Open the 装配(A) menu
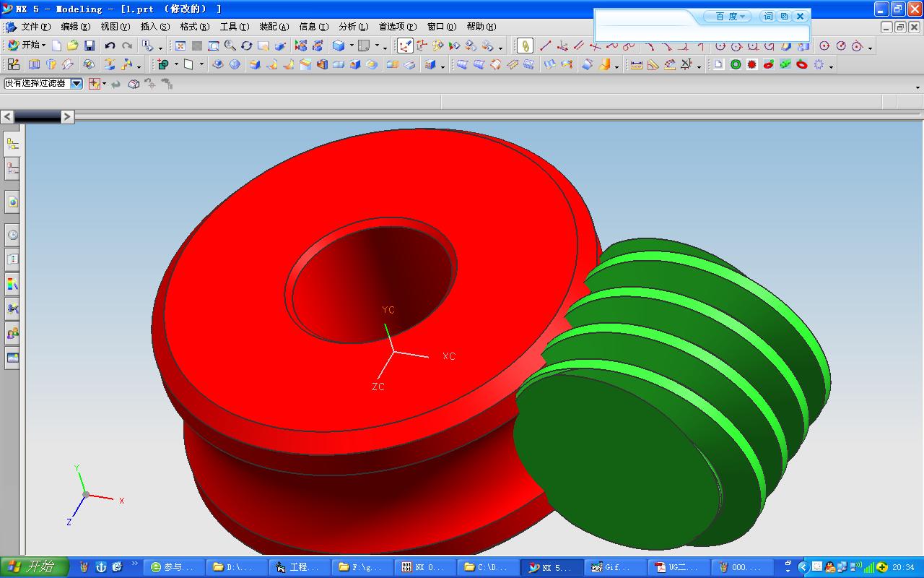 click(x=274, y=27)
